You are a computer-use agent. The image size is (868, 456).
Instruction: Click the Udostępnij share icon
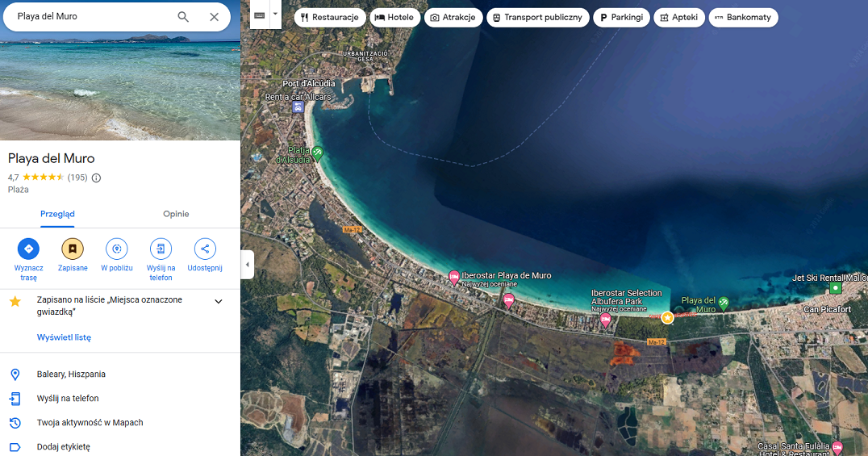click(x=205, y=249)
